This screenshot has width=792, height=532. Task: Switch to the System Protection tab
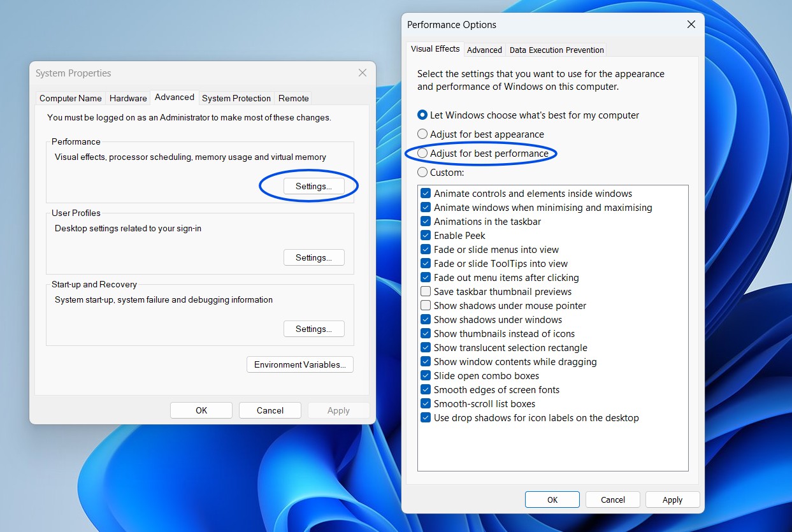pyautogui.click(x=236, y=98)
